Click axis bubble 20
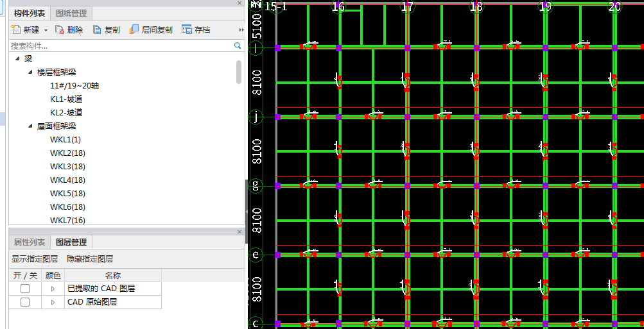Viewport: 644px width, 329px height. pyautogui.click(x=614, y=6)
